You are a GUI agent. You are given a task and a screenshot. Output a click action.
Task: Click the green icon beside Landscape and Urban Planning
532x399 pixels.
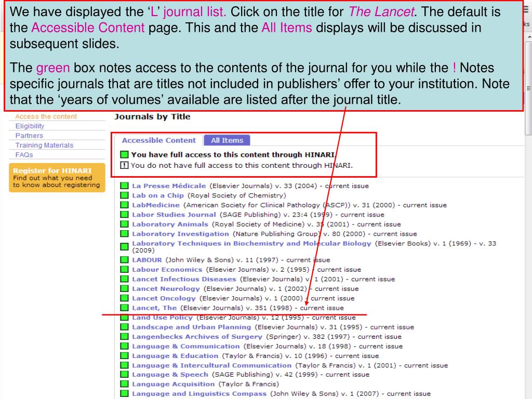coord(125,327)
